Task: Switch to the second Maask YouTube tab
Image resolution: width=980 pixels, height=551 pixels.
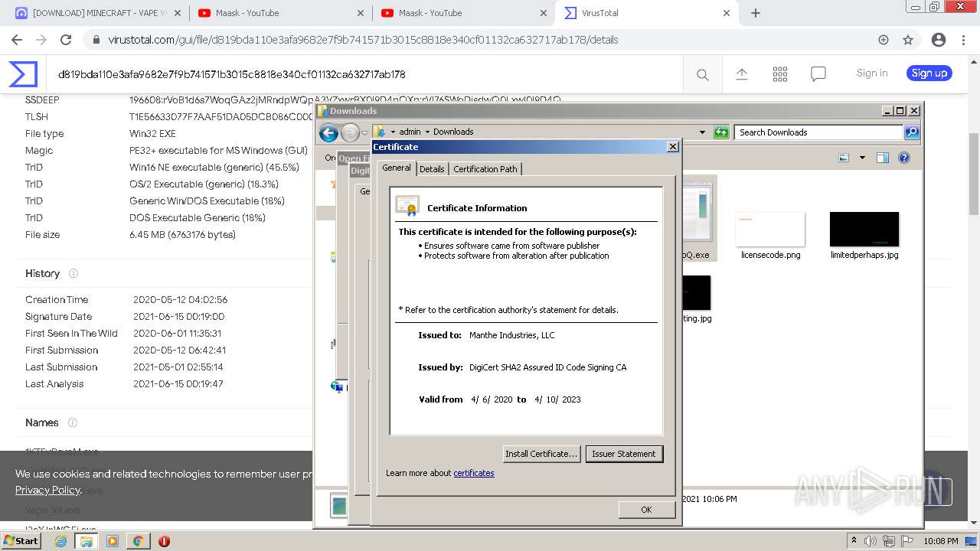Action: [x=462, y=13]
